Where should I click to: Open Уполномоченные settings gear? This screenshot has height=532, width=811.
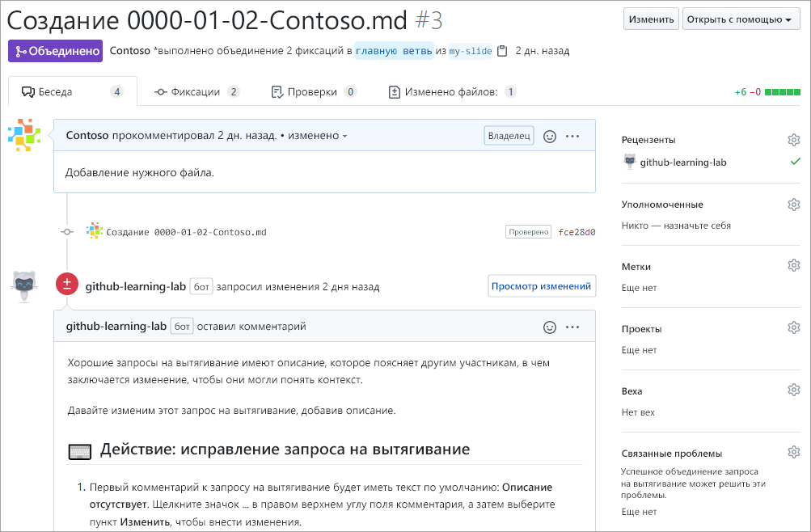793,205
